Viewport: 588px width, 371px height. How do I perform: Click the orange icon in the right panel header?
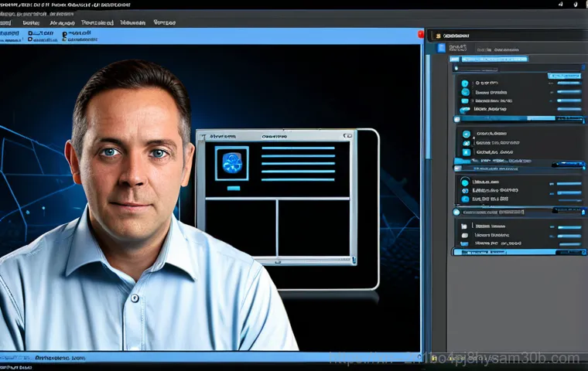[438, 36]
